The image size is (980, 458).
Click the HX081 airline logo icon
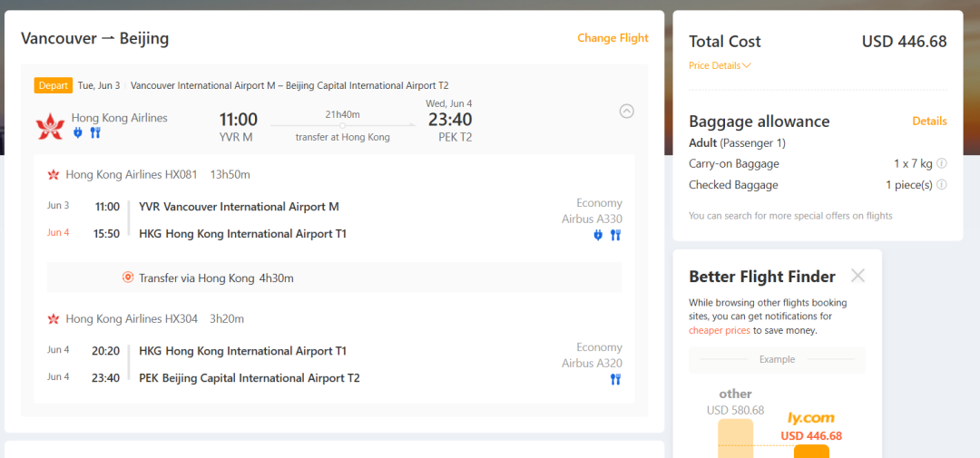[x=54, y=174]
